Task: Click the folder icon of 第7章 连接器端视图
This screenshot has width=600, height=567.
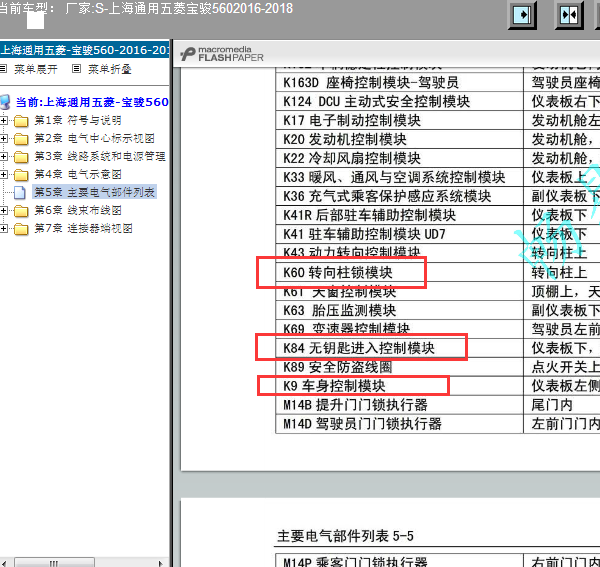Action: [21, 229]
